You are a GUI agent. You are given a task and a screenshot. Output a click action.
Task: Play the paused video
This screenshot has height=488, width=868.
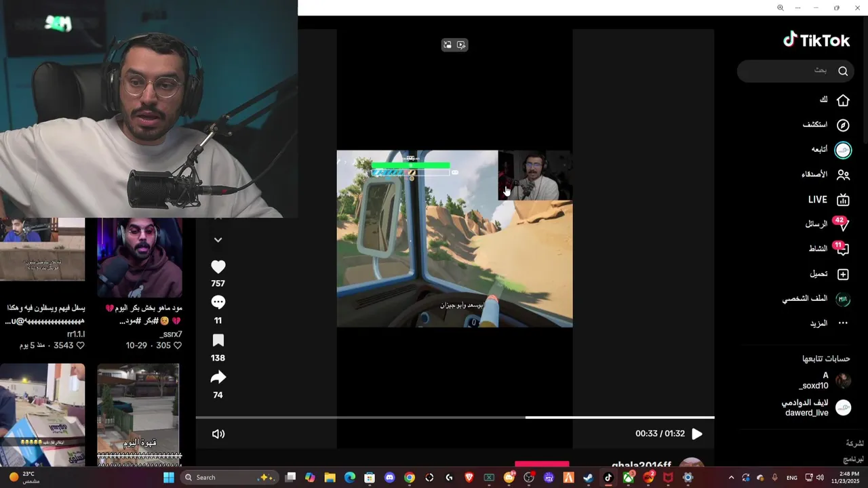pos(697,434)
